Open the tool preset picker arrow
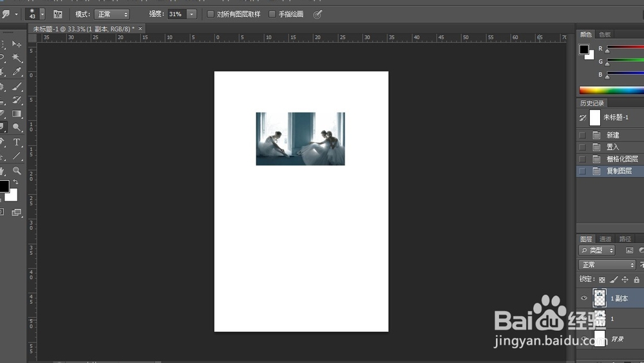The image size is (644, 363). click(x=17, y=14)
